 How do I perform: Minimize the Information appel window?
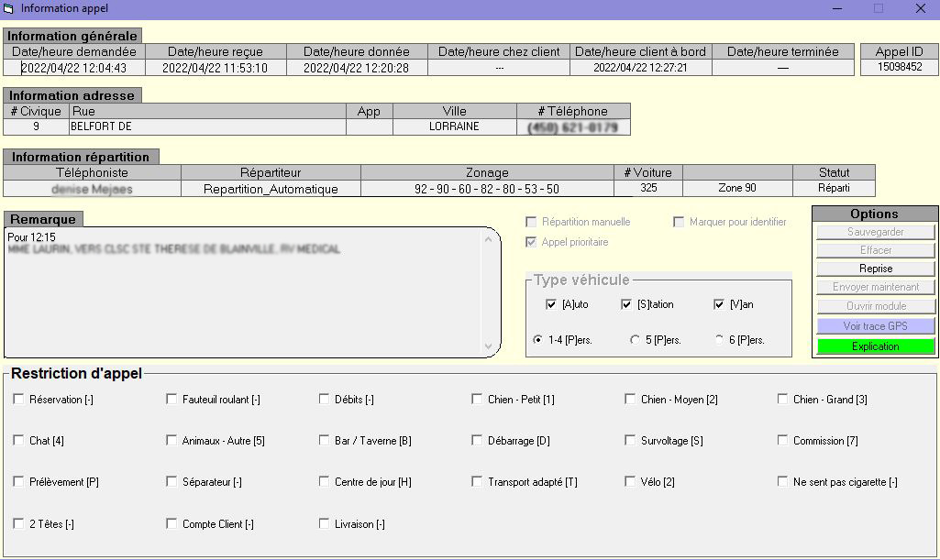pos(837,8)
